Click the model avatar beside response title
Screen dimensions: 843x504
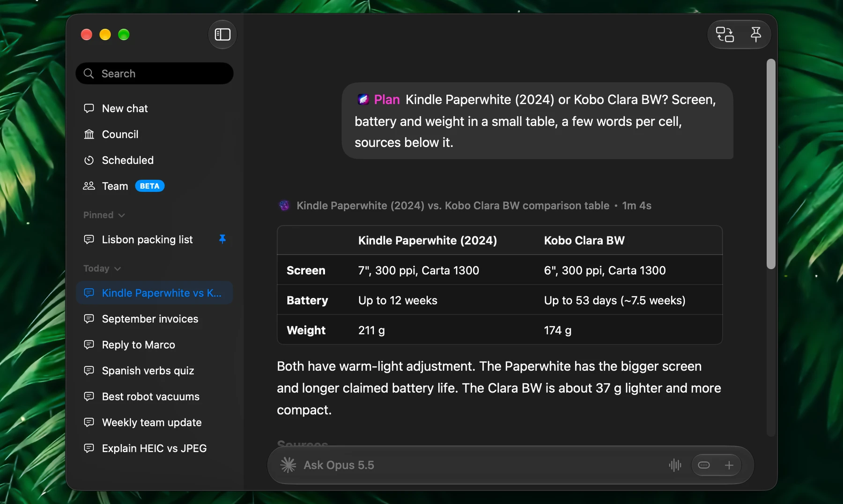click(284, 205)
